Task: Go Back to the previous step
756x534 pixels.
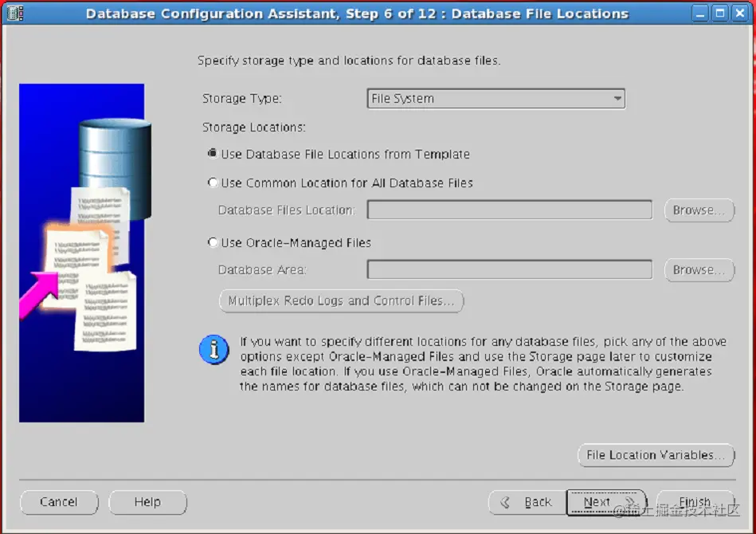Action: point(527,503)
